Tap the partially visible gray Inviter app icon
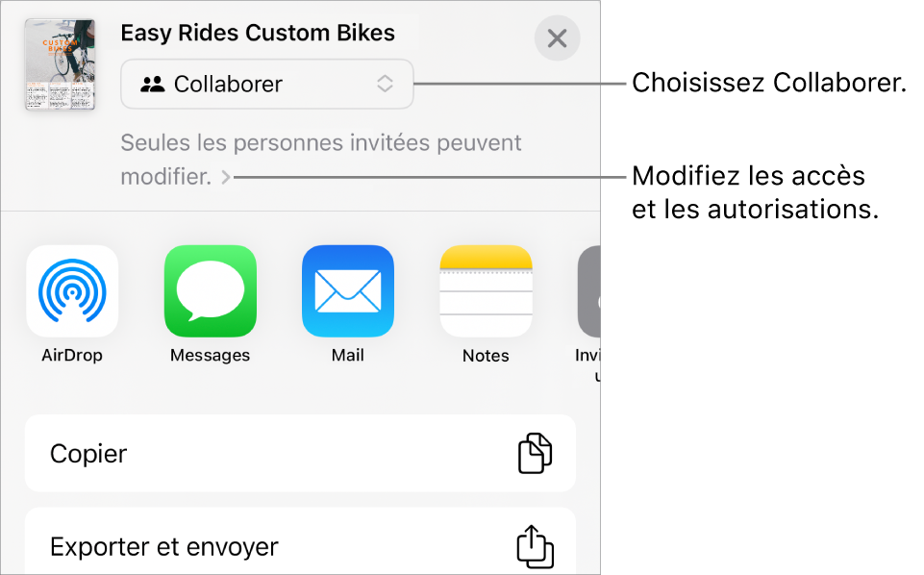 pyautogui.click(x=590, y=290)
